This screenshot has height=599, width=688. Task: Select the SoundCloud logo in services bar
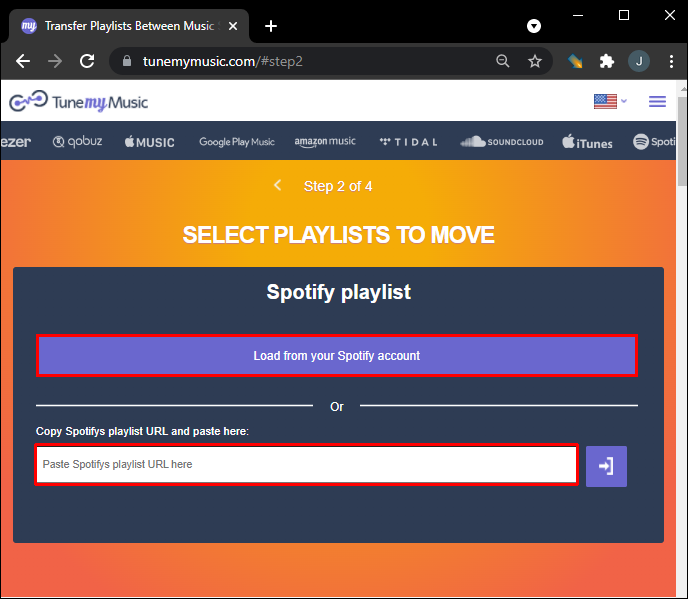502,142
